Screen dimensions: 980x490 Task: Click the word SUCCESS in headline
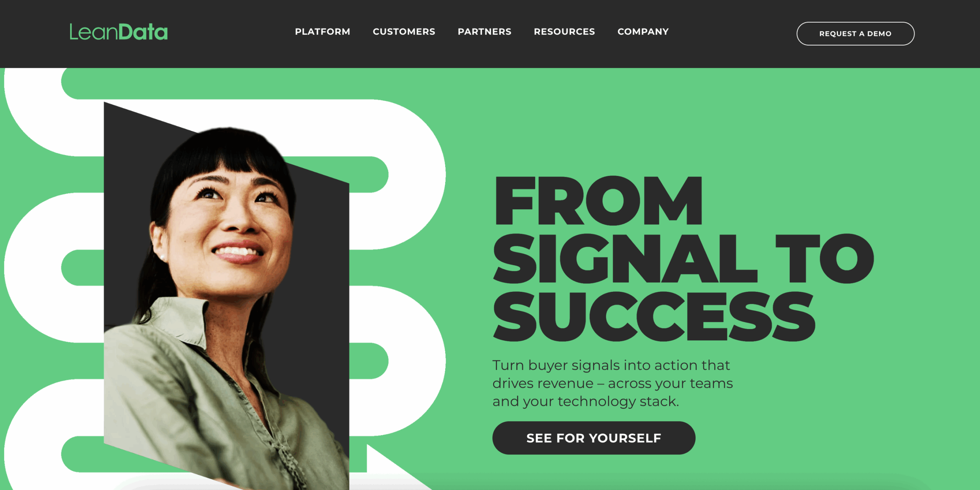point(654,316)
